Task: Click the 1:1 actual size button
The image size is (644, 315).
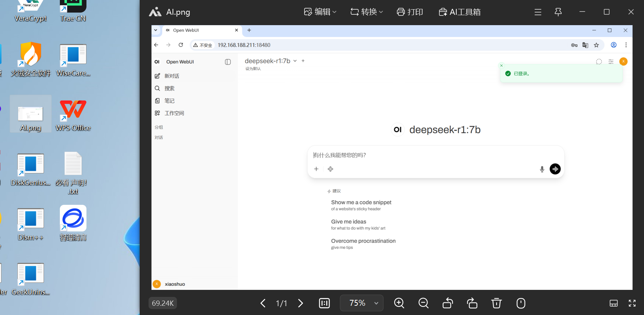Action: 324,303
